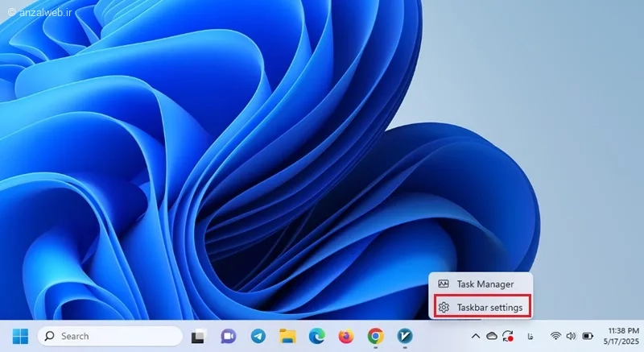Open Telegram from the taskbar

[258, 337]
